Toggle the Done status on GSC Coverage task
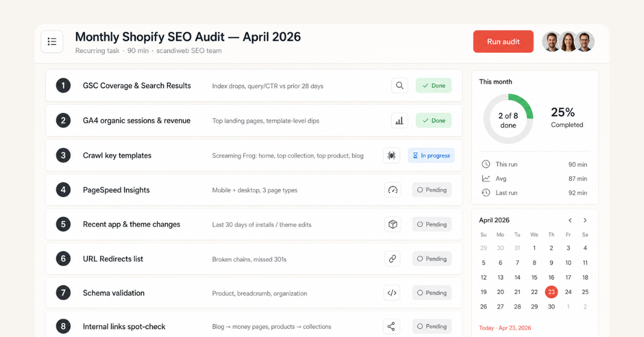 click(x=434, y=85)
